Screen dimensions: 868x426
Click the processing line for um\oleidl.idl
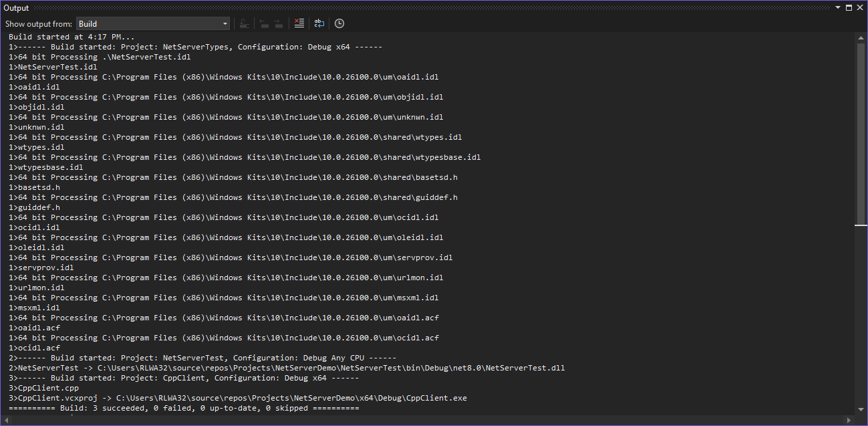coord(226,237)
